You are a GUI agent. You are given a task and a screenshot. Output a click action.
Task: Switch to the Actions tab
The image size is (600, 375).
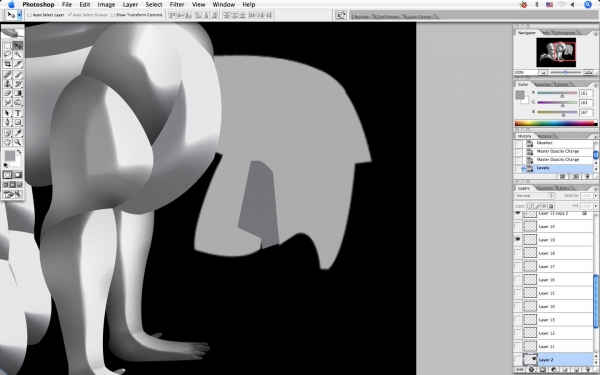click(x=545, y=136)
